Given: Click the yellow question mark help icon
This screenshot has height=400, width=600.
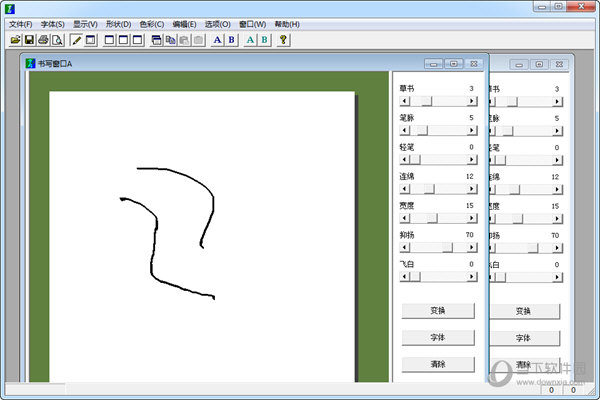Looking at the screenshot, I should pyautogui.click(x=284, y=40).
